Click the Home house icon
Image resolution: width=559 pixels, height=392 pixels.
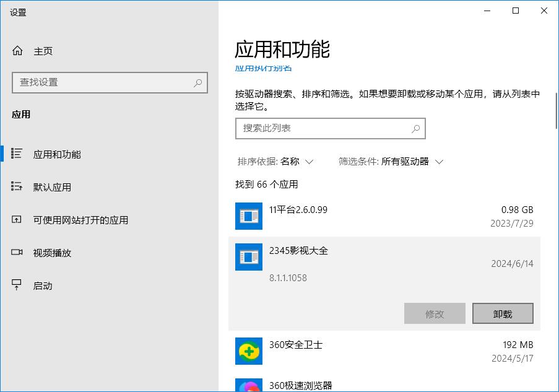[x=17, y=51]
